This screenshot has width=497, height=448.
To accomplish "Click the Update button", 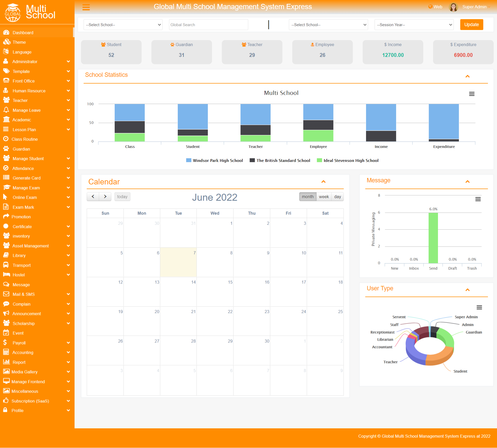I will pos(471,25).
